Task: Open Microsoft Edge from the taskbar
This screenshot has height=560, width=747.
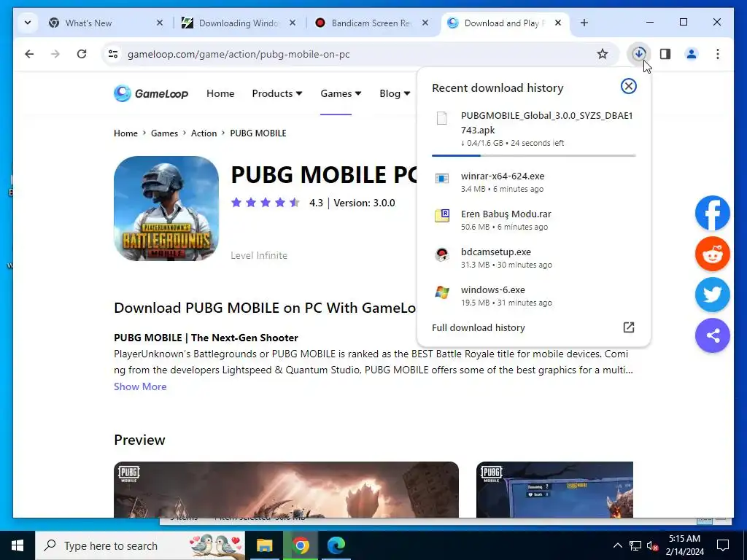Action: click(x=336, y=545)
